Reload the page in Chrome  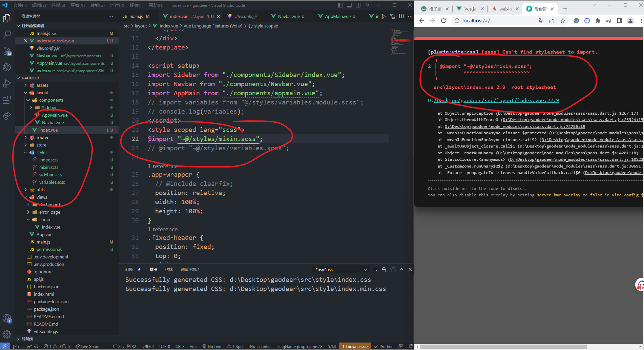[x=443, y=21]
